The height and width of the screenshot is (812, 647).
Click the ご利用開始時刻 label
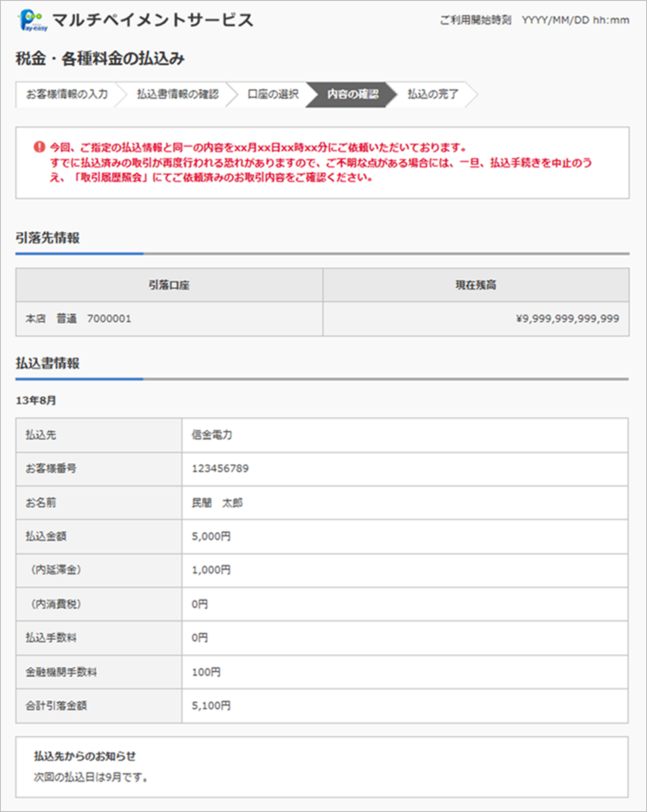pyautogui.click(x=476, y=20)
